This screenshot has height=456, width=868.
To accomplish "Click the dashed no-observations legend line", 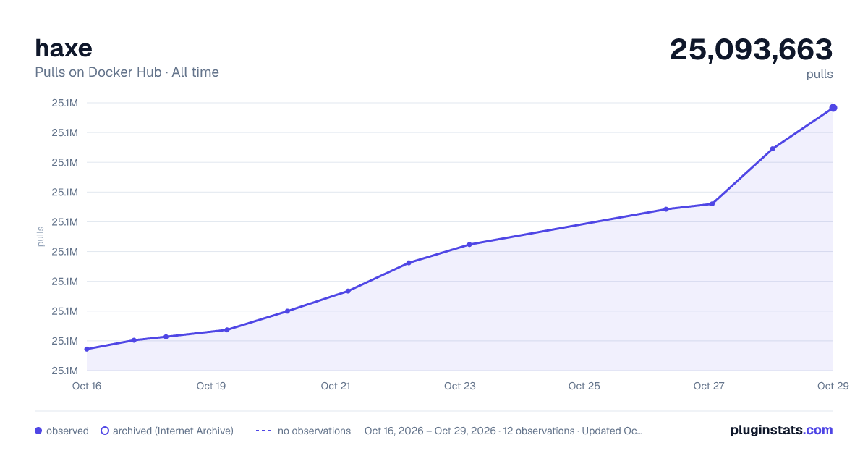I will [x=263, y=431].
